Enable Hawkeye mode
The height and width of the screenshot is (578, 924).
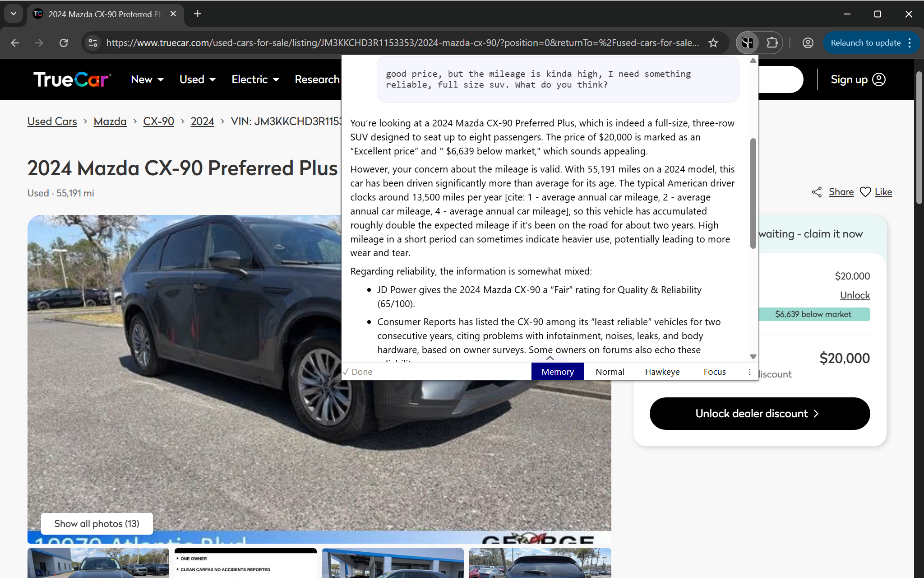click(x=662, y=372)
